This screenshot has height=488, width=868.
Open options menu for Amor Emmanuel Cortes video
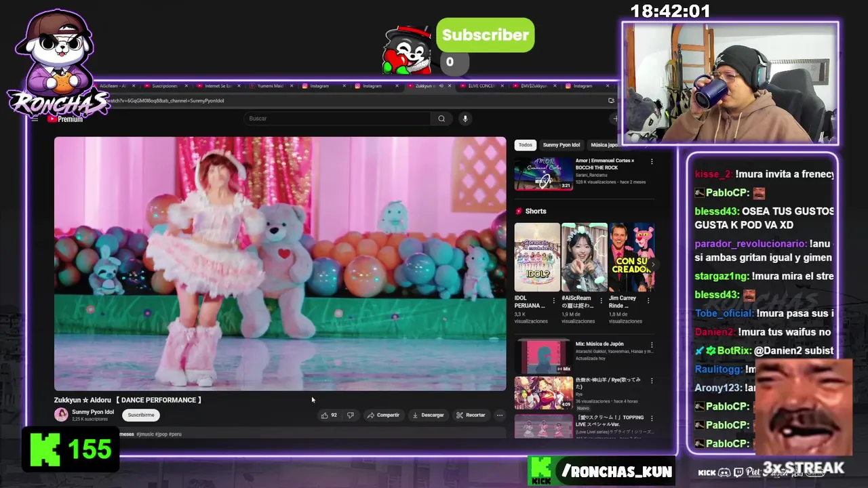[x=652, y=161]
